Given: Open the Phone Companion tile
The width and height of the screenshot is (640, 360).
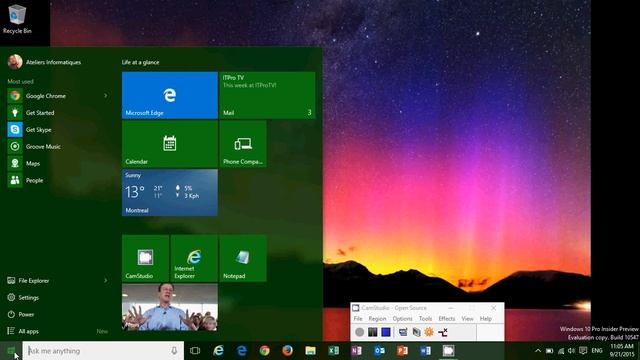Looking at the screenshot, I should [243, 144].
